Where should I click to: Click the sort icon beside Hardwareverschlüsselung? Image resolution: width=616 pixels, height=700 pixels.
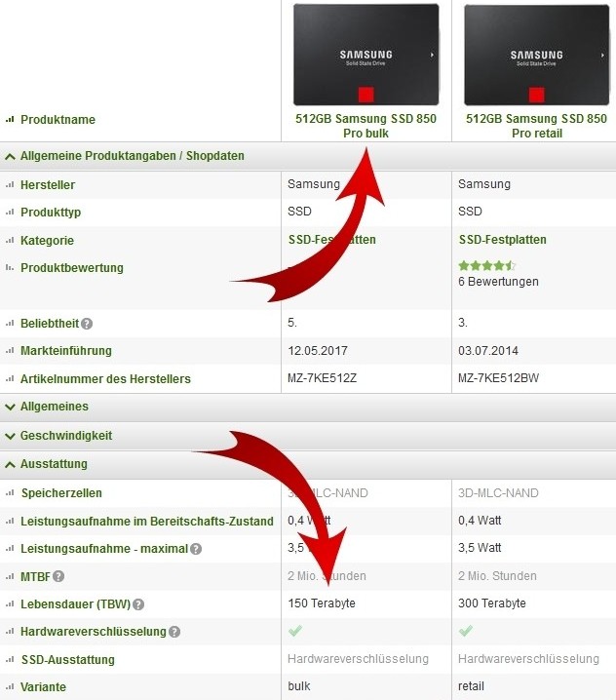pos(10,631)
